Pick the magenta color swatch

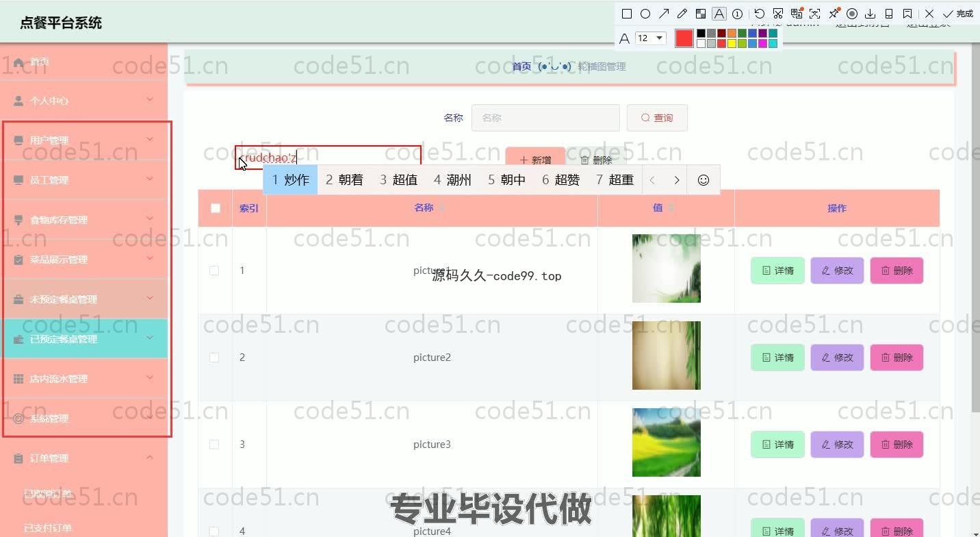(x=762, y=43)
